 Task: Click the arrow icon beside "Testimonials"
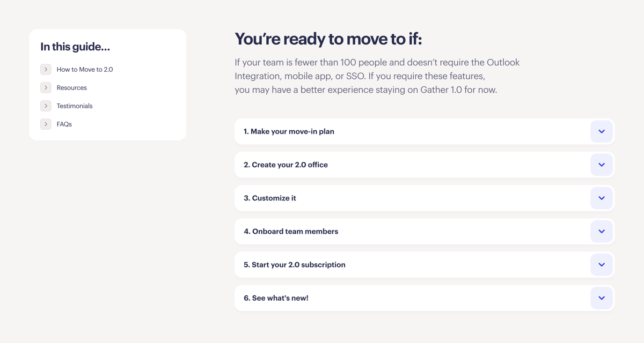coord(46,106)
